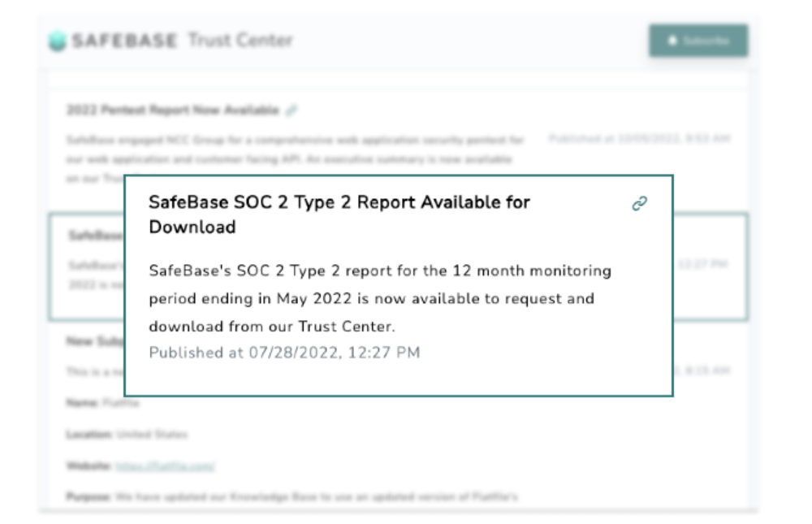Click the SafeBase teal logo icon
812x524 pixels.
[x=57, y=41]
